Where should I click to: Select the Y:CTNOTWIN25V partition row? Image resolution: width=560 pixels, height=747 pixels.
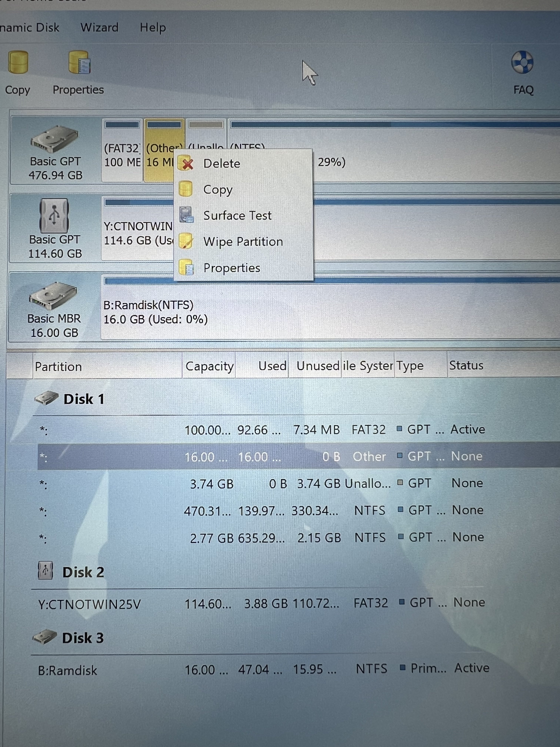[x=89, y=605]
